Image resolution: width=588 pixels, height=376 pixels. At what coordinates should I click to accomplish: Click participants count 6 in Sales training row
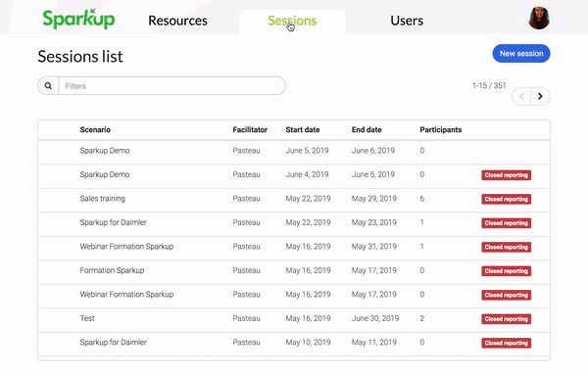point(421,199)
